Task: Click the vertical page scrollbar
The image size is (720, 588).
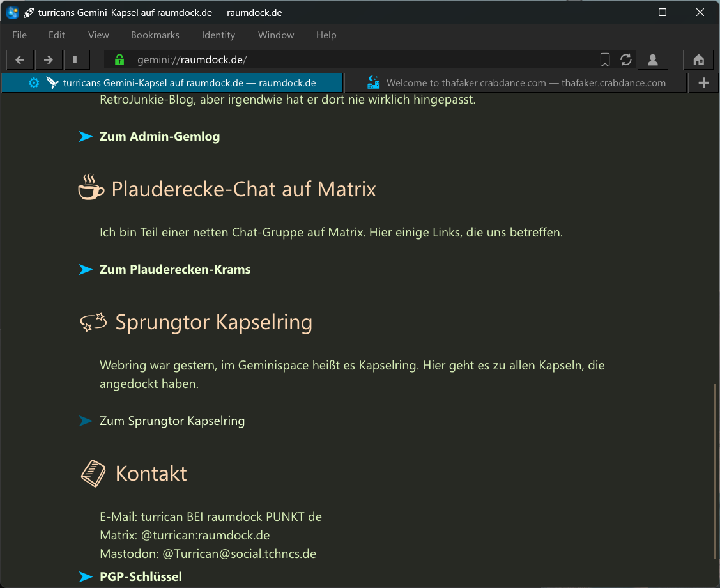Action: coord(714,471)
